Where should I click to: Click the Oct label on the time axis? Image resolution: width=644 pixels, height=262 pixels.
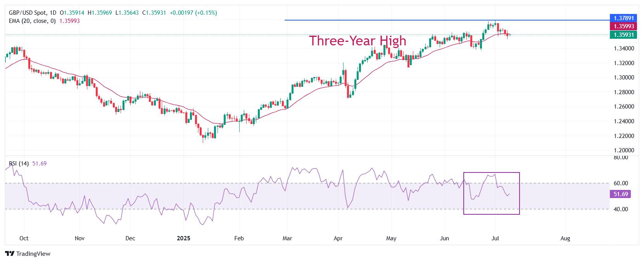[24, 238]
